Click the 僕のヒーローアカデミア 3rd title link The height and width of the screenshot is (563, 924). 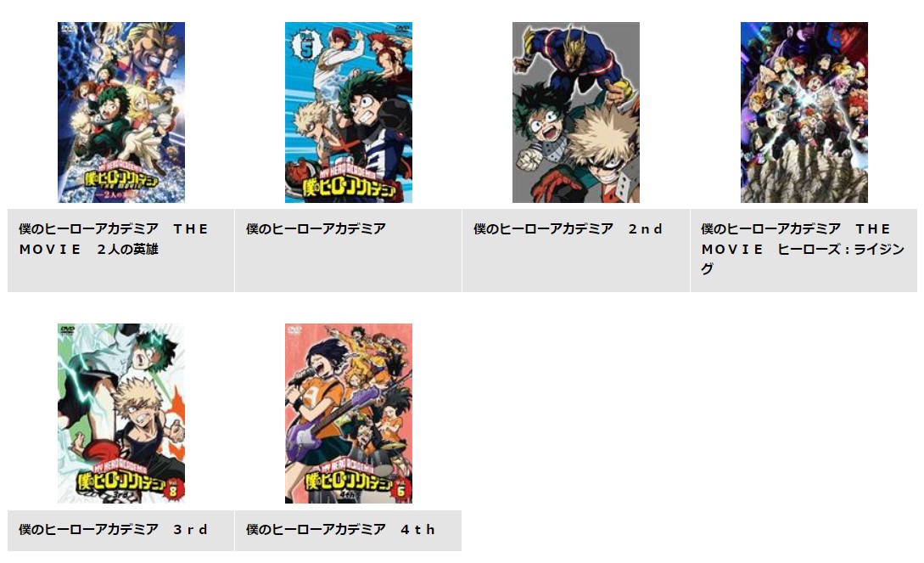(x=113, y=529)
